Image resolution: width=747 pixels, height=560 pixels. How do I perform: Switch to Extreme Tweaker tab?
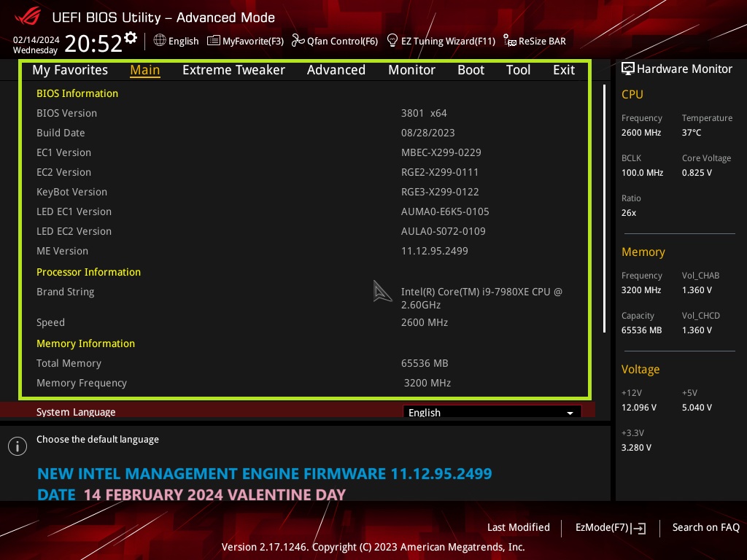coord(233,70)
